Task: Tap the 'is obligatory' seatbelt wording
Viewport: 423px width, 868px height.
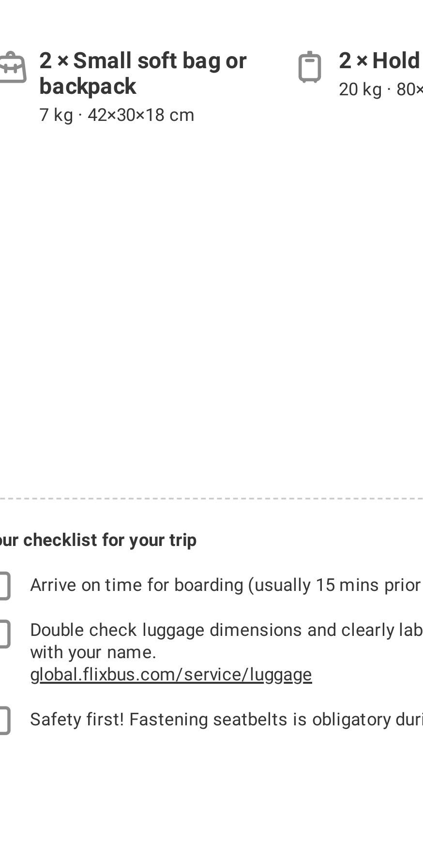Action: coord(346,719)
